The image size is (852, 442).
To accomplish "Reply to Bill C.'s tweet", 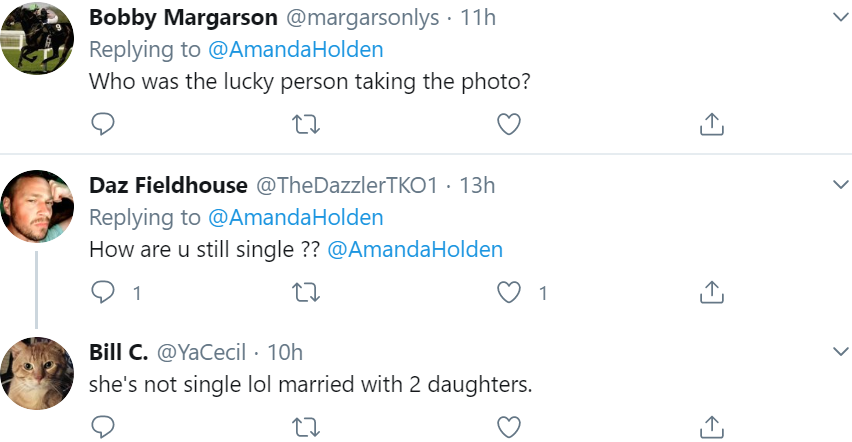I will 103,427.
